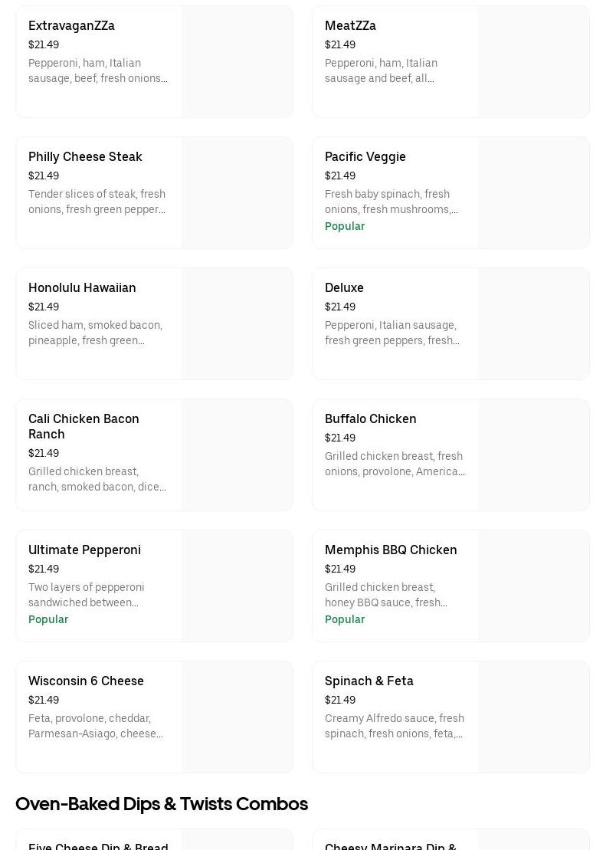Open the Deluxe pizza item
Image resolution: width=616 pixels, height=850 pixels.
(344, 288)
